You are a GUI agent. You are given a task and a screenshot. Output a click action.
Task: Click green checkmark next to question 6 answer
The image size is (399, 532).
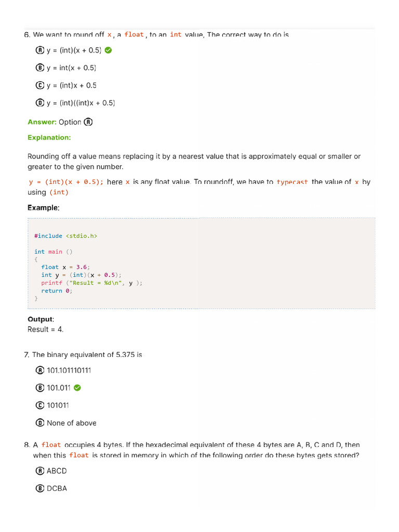point(109,50)
